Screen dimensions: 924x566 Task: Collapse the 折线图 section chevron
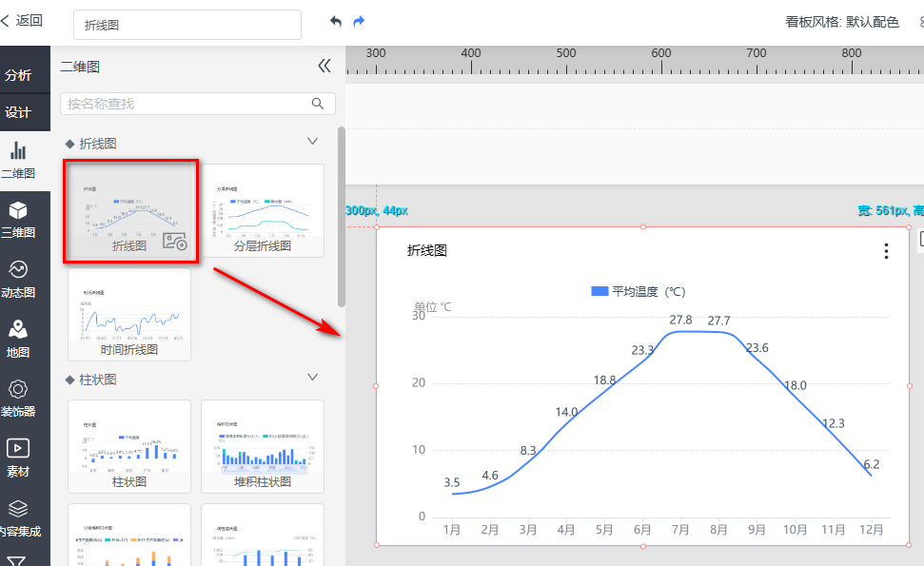tap(312, 142)
